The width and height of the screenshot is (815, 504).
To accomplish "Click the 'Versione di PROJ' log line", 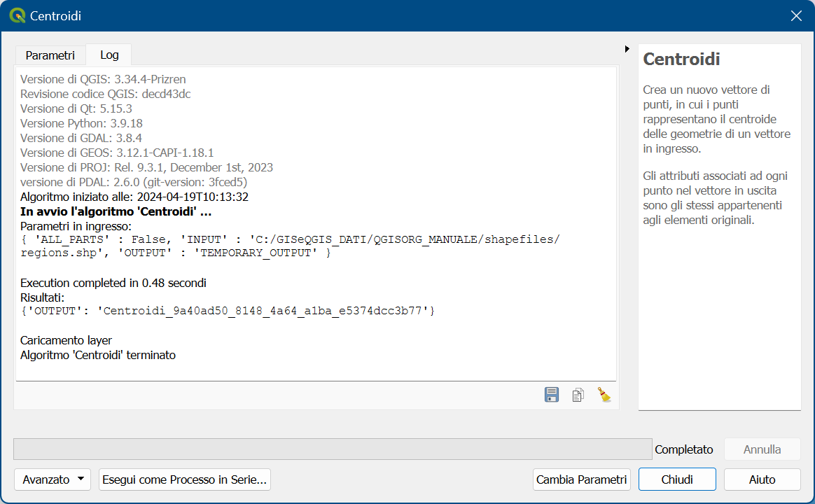I will click(146, 167).
